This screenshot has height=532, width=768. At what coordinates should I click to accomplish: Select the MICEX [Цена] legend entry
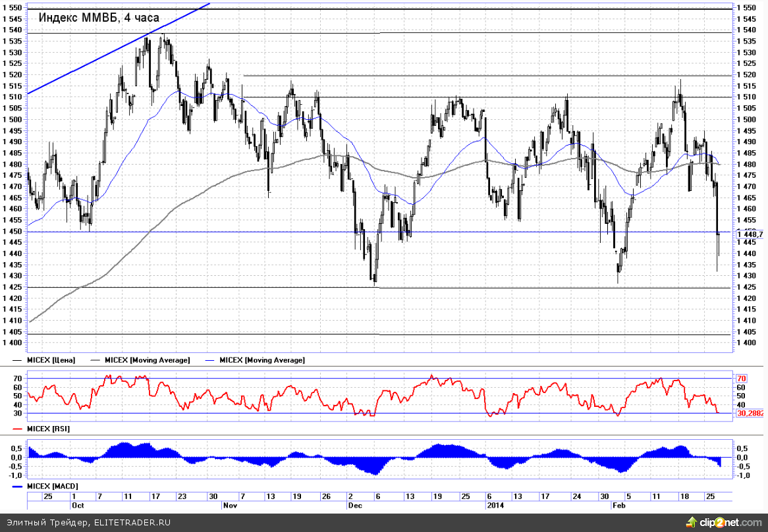[x=51, y=360]
